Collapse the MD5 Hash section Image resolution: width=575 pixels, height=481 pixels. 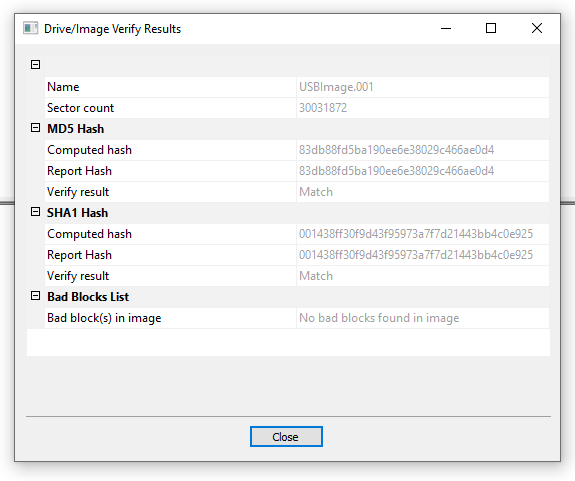[35, 128]
